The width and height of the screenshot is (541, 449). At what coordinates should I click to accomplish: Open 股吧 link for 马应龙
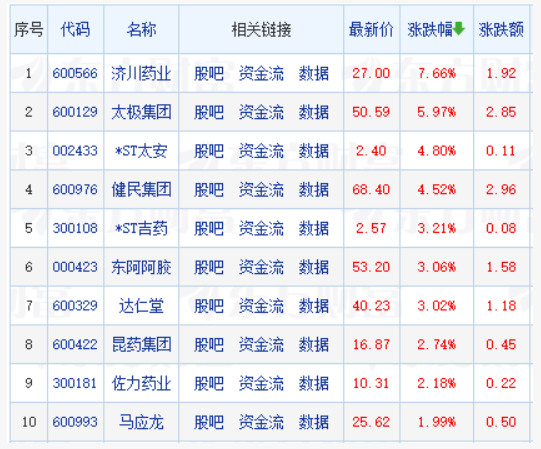click(209, 422)
